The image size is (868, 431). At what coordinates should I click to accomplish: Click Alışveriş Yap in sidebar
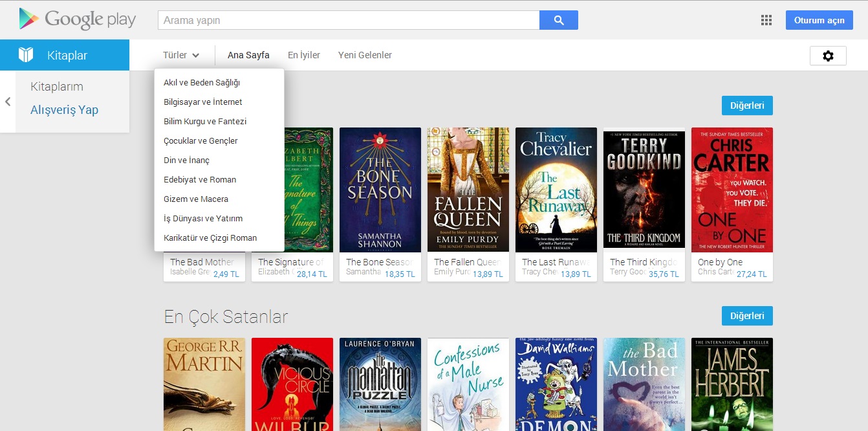pos(65,110)
